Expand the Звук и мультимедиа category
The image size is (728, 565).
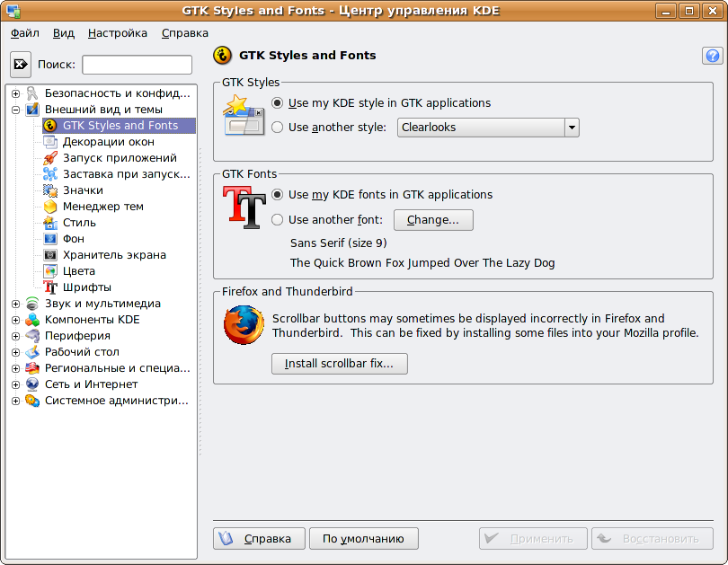15,304
